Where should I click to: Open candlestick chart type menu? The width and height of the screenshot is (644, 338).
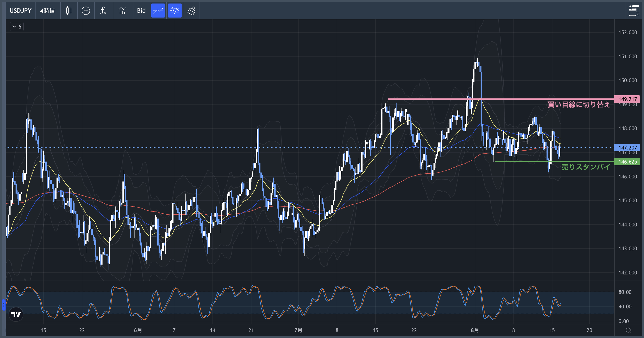(x=69, y=11)
